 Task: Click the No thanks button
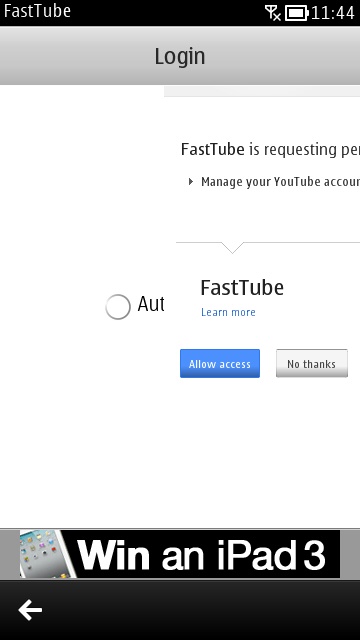coord(312,363)
